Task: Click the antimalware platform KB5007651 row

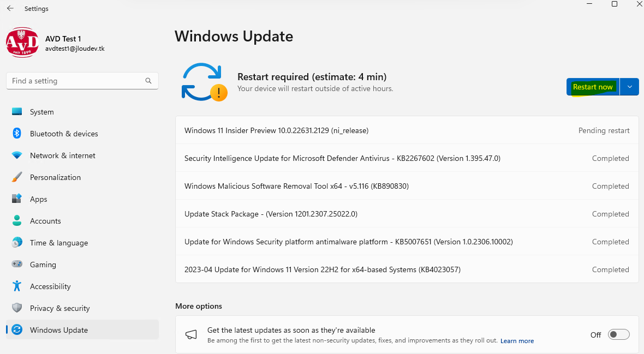Action: coord(407,242)
